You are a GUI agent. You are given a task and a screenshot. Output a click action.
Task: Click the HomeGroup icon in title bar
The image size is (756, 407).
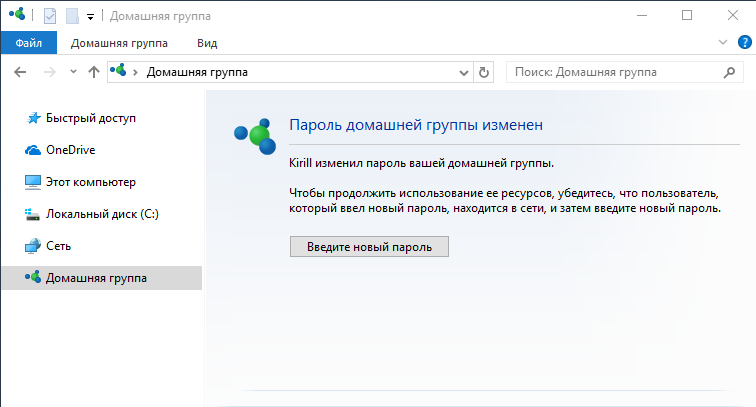pos(17,14)
